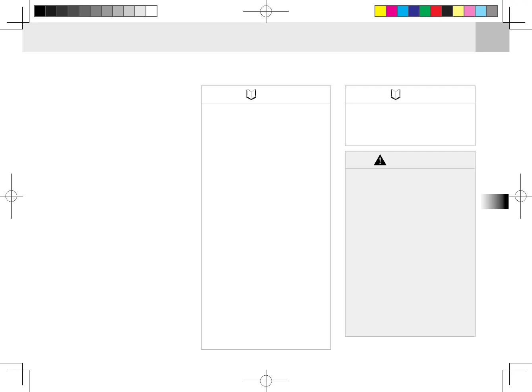The width and height of the screenshot is (532, 392).
Task: Click the light gray header banner
Action: [x=249, y=37]
